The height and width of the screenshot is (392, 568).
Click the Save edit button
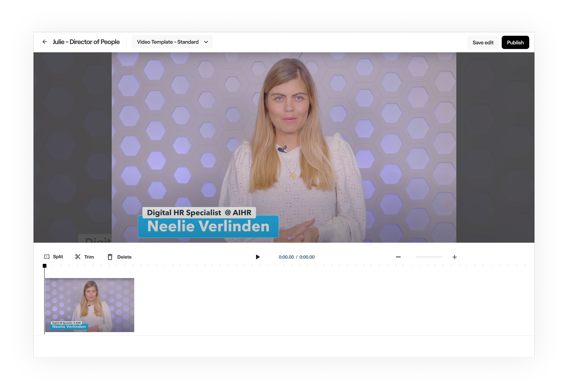(x=483, y=42)
